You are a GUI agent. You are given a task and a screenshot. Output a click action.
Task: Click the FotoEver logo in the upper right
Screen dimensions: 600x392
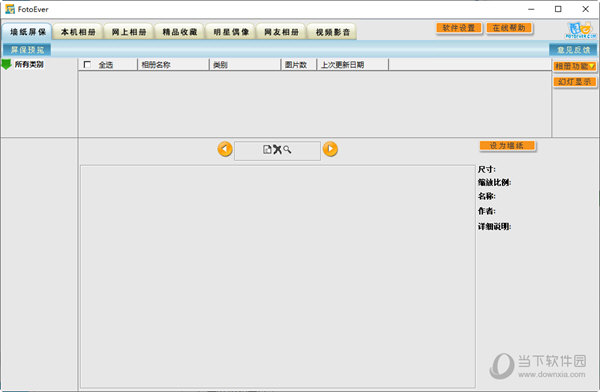[x=580, y=31]
